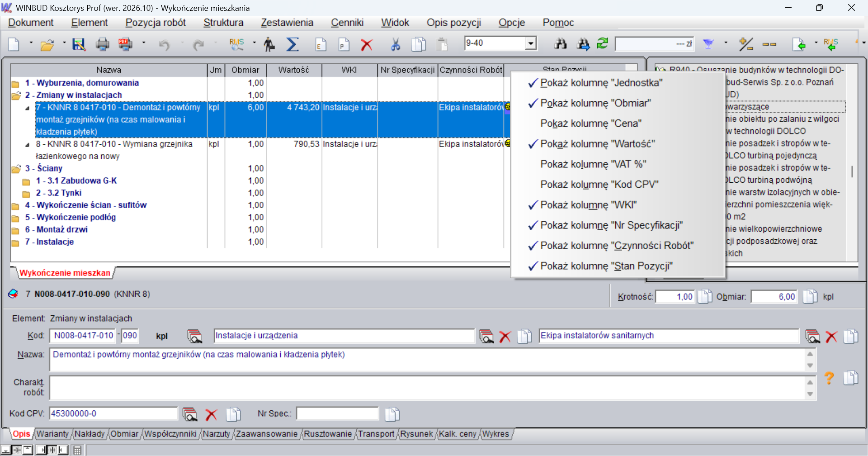Save the cost estimate with the floppy icon
This screenshot has height=456, width=868.
tap(79, 44)
